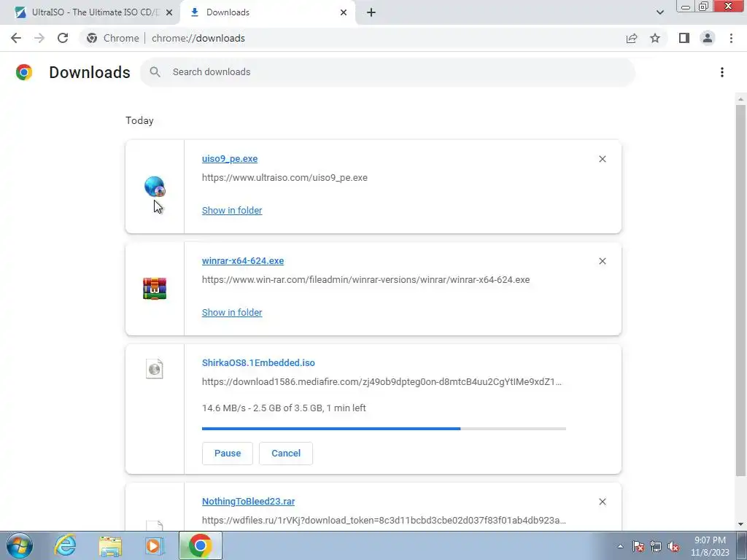Show winrar-x64-624.exe in folder

pyautogui.click(x=232, y=312)
